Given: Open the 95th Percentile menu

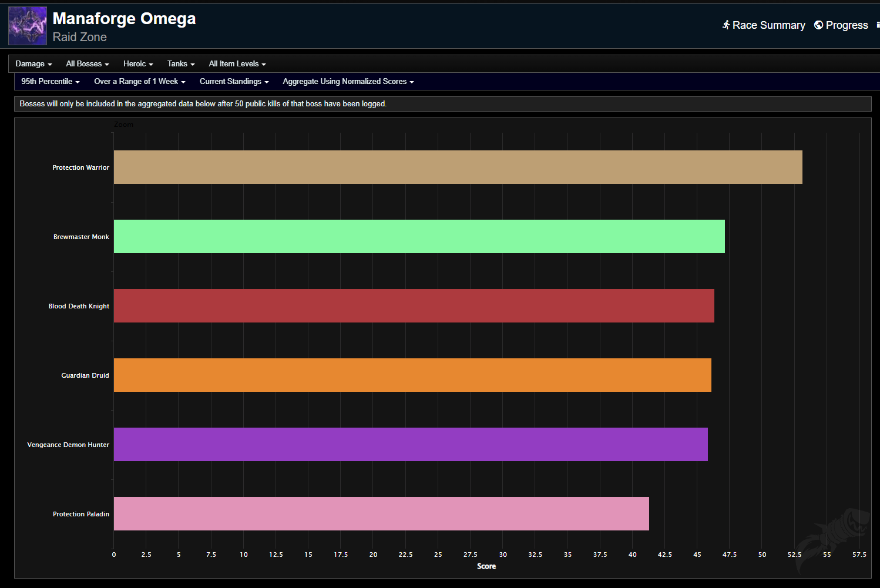Looking at the screenshot, I should [50, 82].
